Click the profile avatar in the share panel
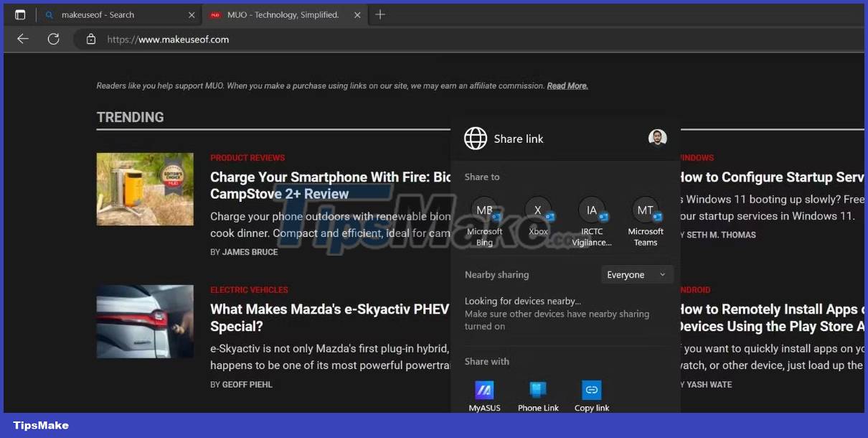This screenshot has width=868, height=438. (x=658, y=138)
